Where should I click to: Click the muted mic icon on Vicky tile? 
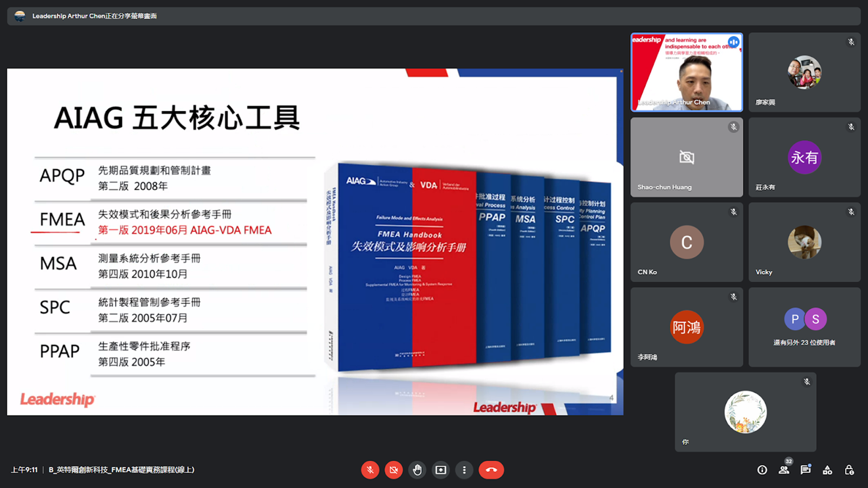[851, 212]
